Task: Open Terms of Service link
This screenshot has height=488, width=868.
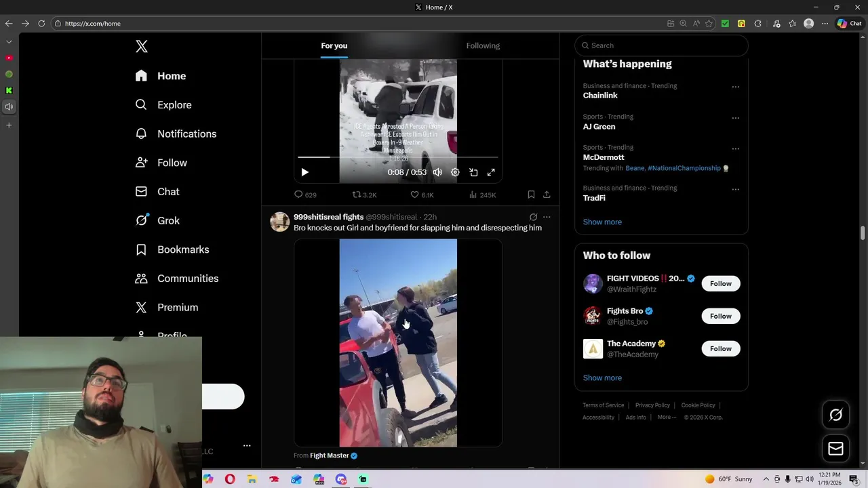Action: (x=603, y=405)
